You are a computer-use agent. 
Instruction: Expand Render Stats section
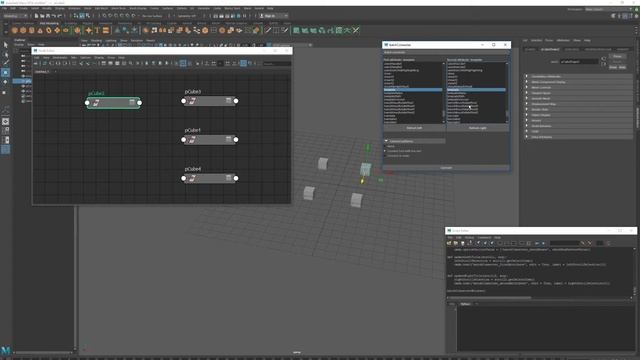point(578,109)
